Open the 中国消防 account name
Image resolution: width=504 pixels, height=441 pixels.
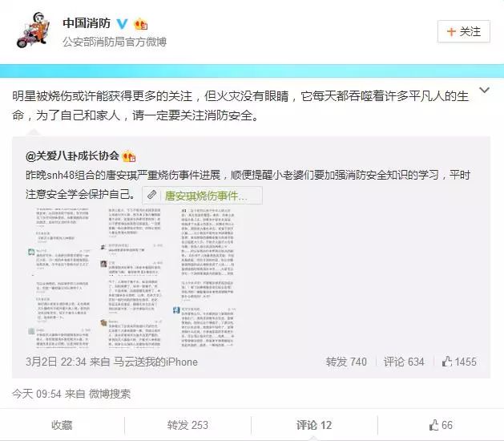(87, 23)
